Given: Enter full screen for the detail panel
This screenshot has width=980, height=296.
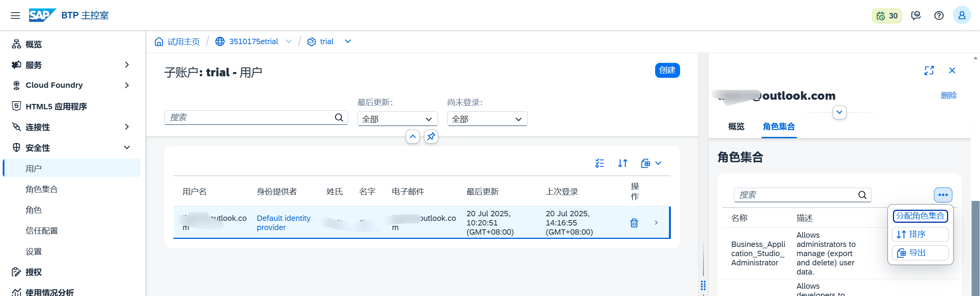Looking at the screenshot, I should click(x=929, y=71).
